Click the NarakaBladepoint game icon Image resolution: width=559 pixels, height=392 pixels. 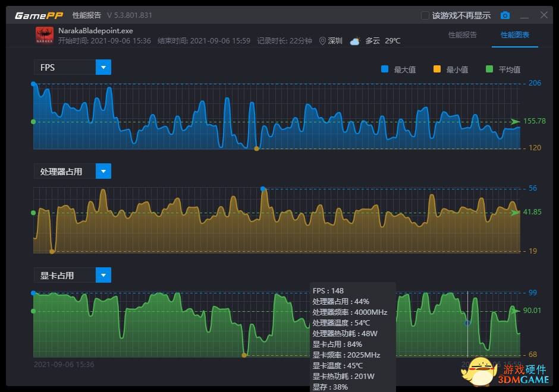tap(45, 36)
